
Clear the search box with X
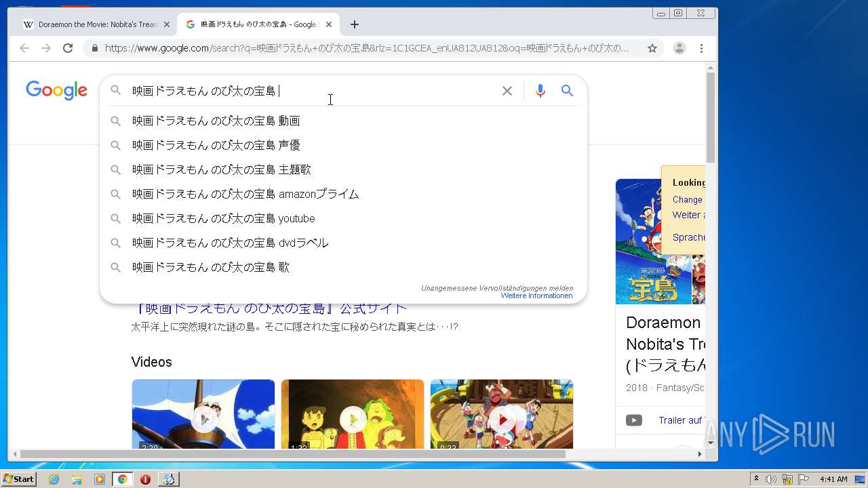[x=507, y=91]
